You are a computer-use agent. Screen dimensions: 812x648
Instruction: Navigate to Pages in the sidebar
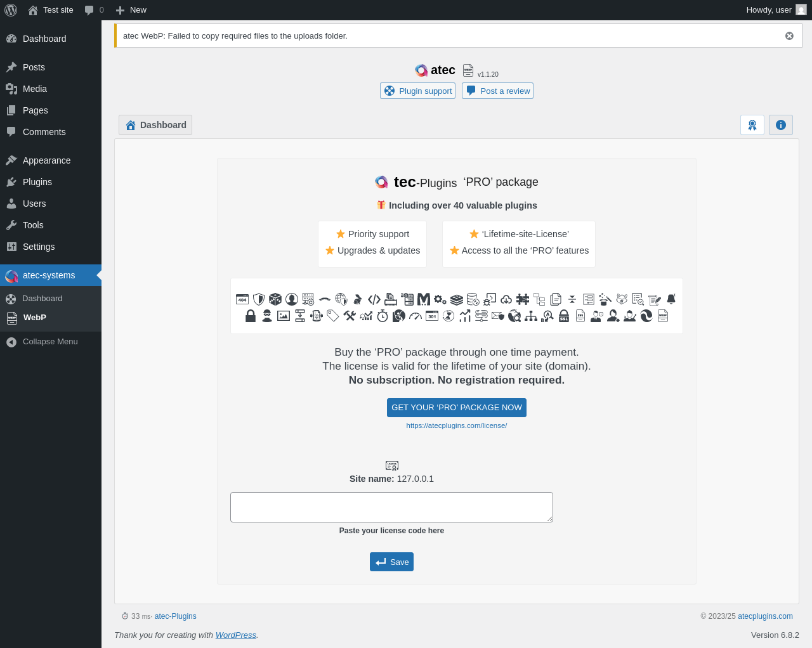[51, 110]
